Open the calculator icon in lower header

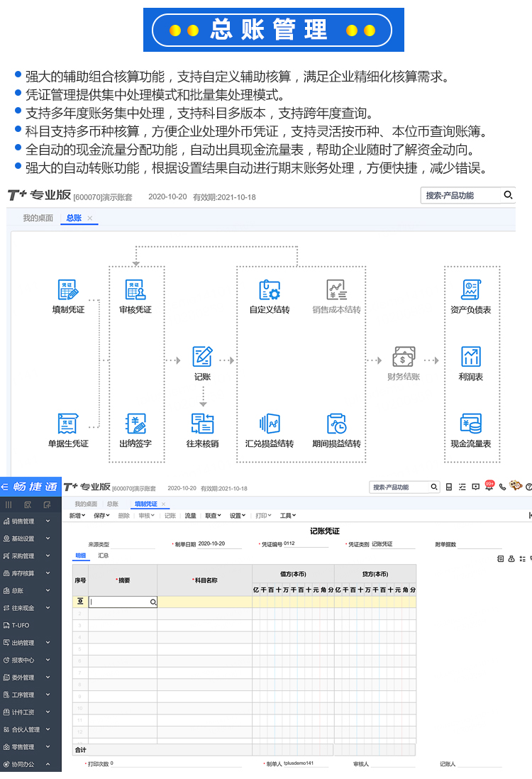[x=448, y=487]
